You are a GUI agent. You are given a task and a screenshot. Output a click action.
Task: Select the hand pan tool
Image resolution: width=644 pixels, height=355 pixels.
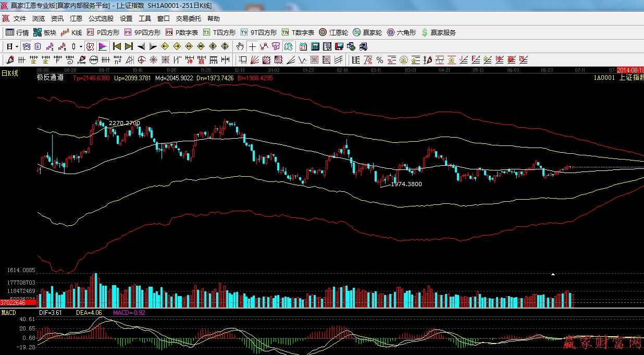click(240, 46)
